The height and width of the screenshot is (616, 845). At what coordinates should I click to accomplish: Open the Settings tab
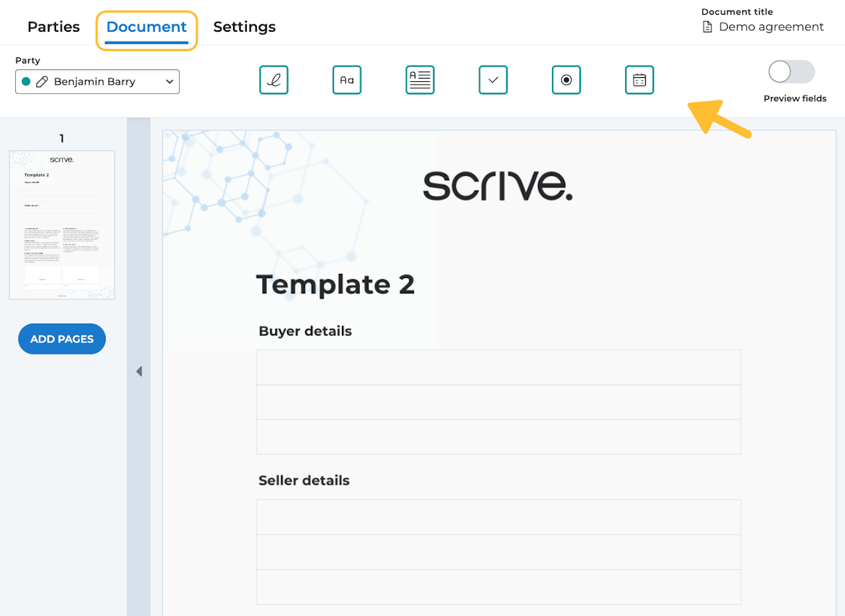coord(244,27)
